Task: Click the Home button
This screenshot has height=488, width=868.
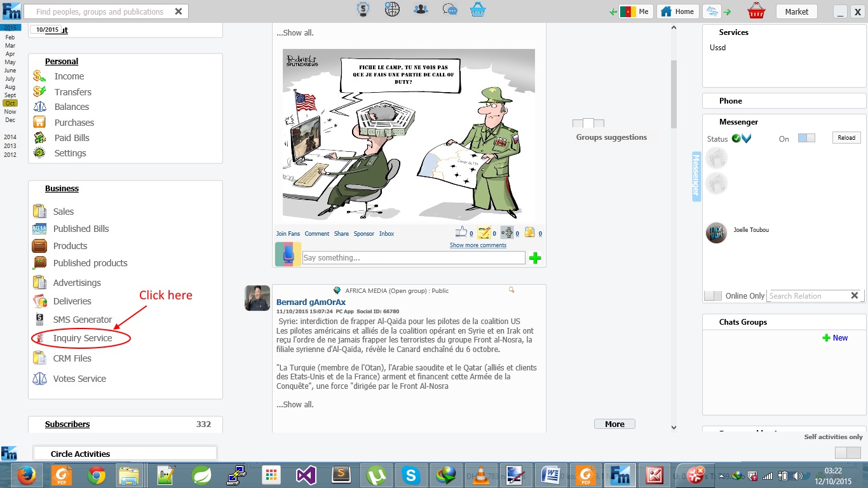Action: click(x=677, y=11)
